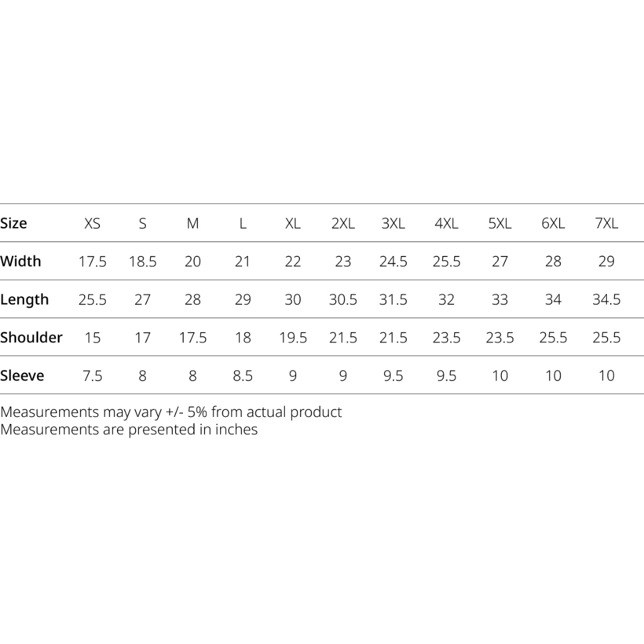Click the Length value for size 4XL

pyautogui.click(x=446, y=299)
